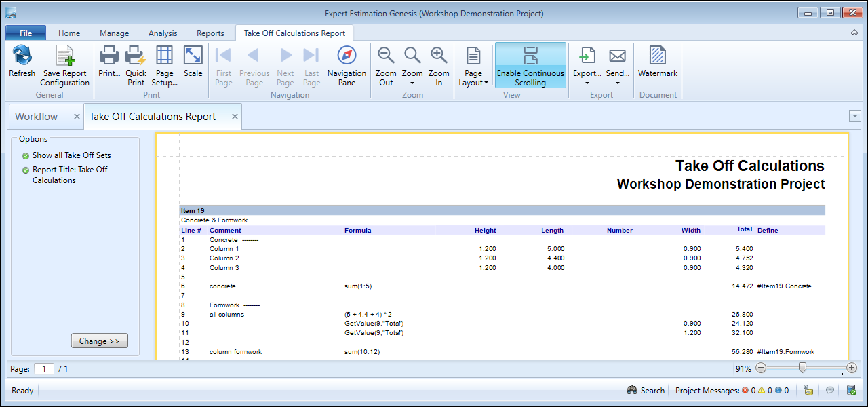Toggle Enable Continuous Scrolling
Screen dimensions: 868x407
coord(530,65)
